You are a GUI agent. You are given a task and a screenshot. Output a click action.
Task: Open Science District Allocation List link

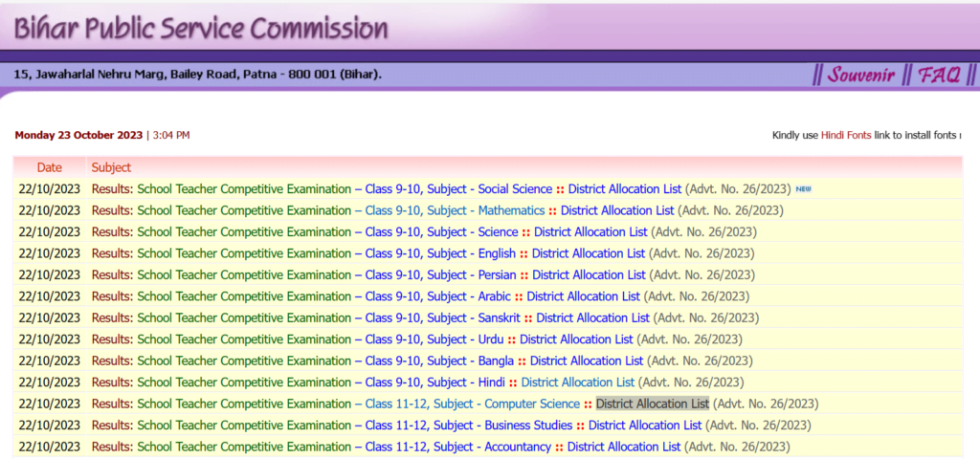tap(590, 232)
